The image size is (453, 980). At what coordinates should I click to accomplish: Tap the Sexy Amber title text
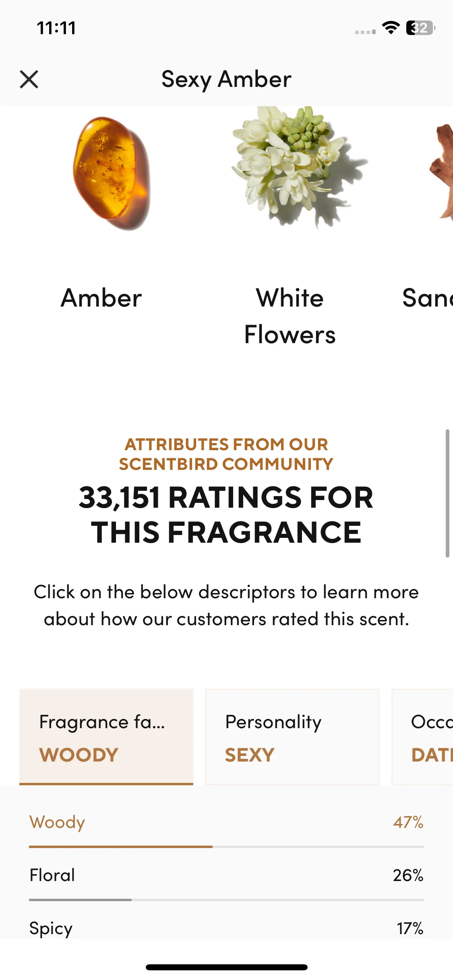(226, 79)
